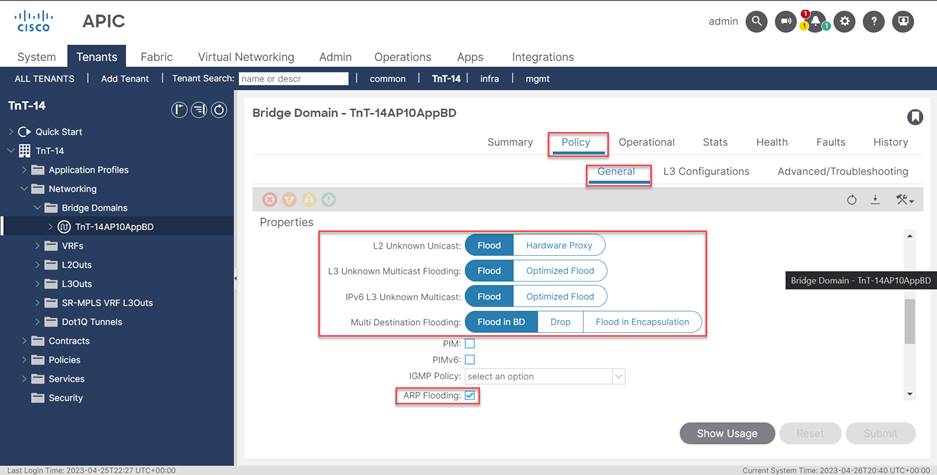Expand the SR-MPLS VRF L3Outs folder
Image resolution: width=937 pixels, height=475 pixels.
(x=37, y=303)
